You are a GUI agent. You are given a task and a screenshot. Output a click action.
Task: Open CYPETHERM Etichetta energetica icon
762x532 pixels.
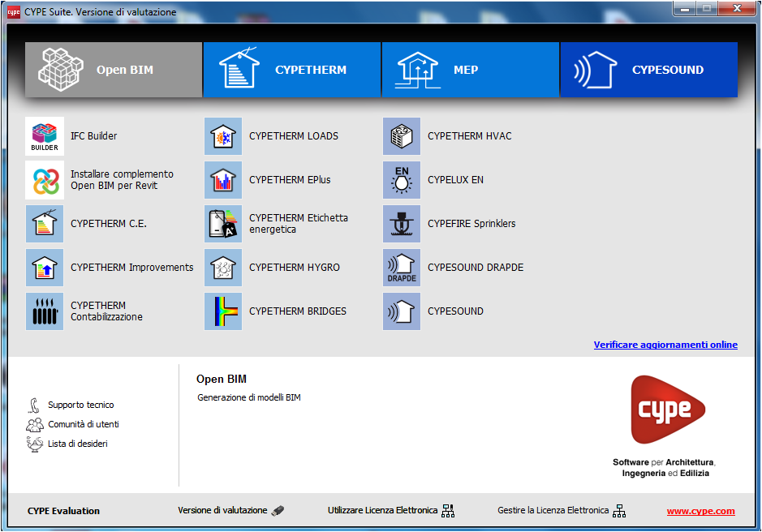(x=223, y=224)
